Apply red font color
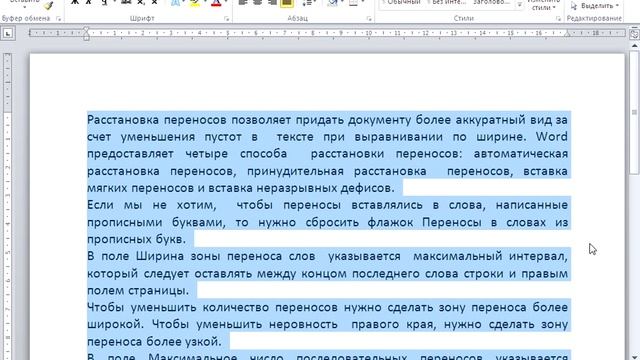This screenshot has width=640, height=360. [x=216, y=3]
